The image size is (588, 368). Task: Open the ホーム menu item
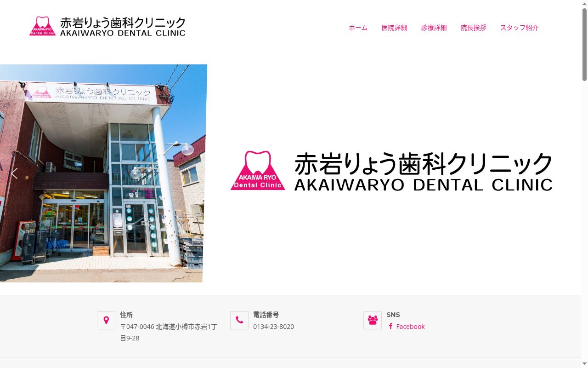click(x=358, y=28)
